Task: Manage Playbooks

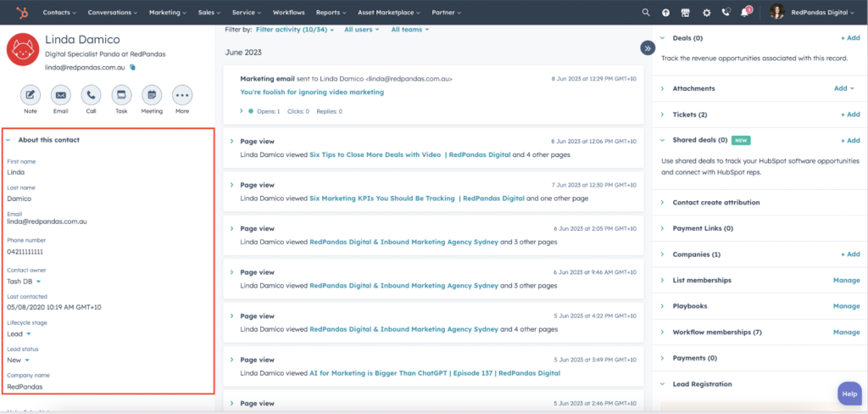Action: (x=847, y=306)
